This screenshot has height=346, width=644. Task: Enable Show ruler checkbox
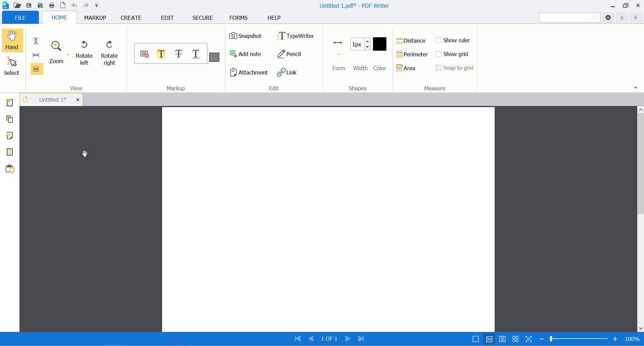pos(438,40)
